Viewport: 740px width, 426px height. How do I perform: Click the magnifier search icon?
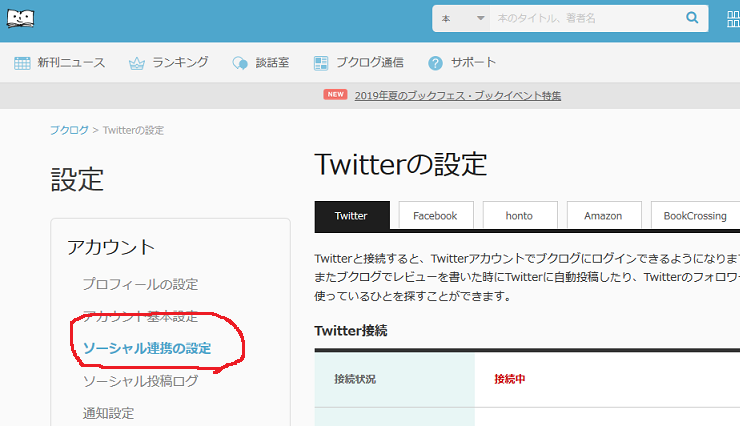(x=692, y=18)
